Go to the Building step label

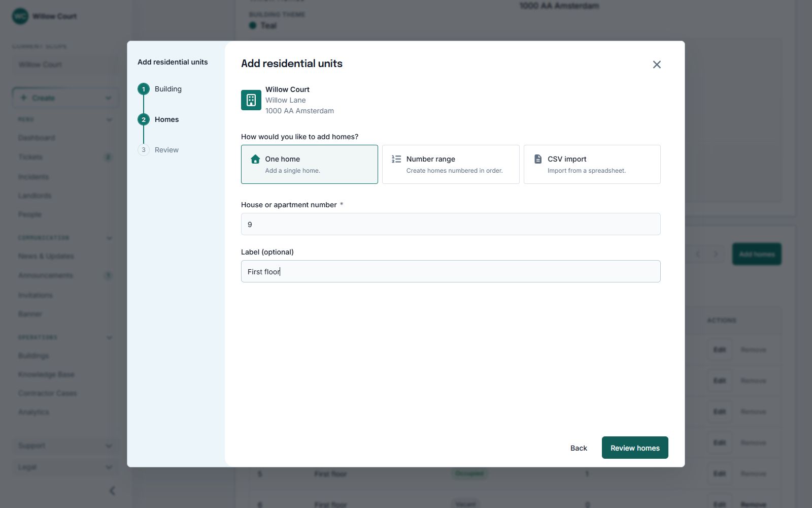click(168, 89)
